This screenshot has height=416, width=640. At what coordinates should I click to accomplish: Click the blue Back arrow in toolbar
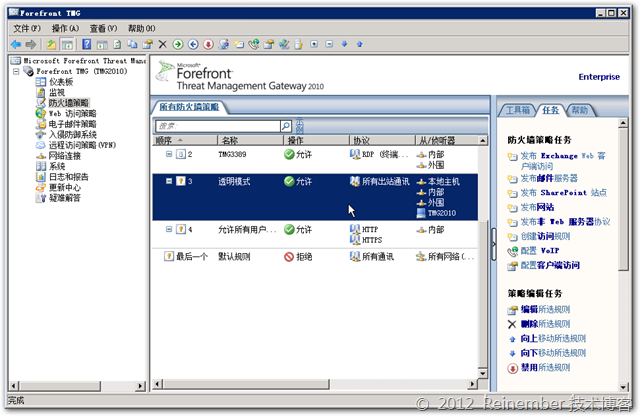(16, 44)
